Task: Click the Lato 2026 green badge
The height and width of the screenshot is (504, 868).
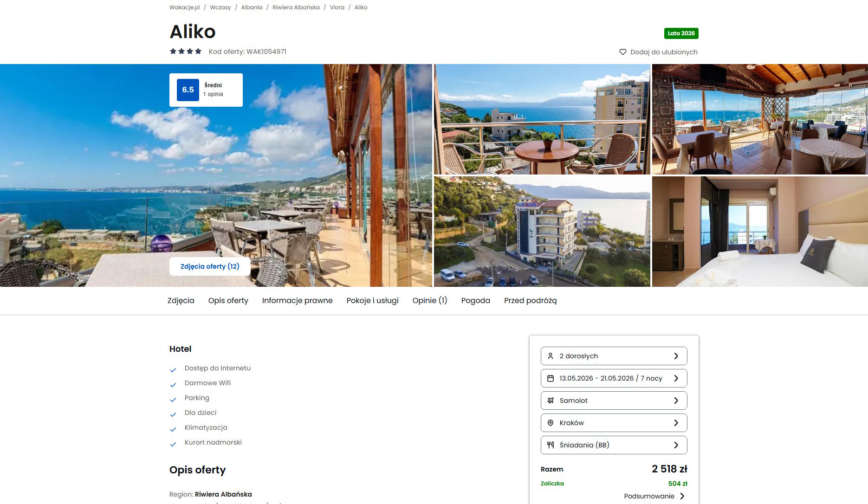Action: point(681,33)
